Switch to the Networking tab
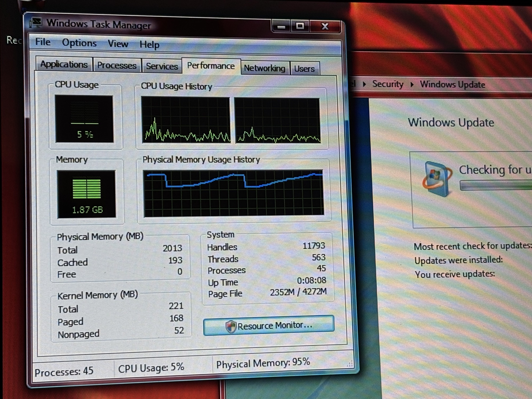The width and height of the screenshot is (532, 399). [264, 68]
